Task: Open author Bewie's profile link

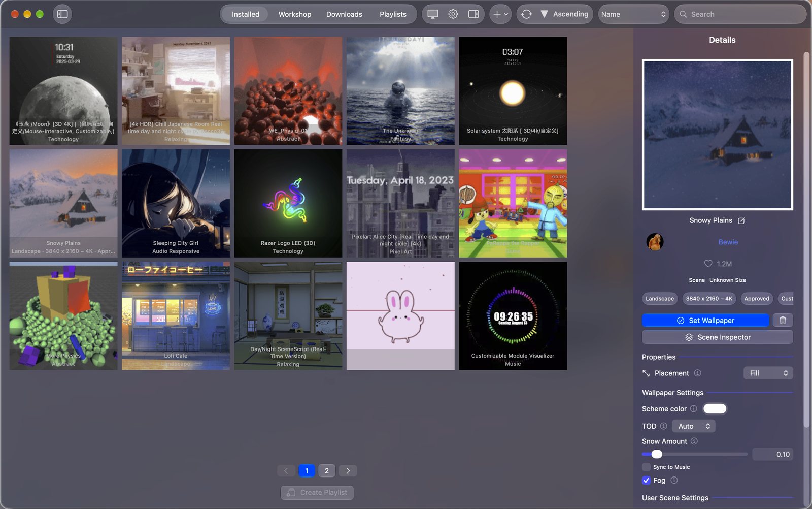Action: 728,242
